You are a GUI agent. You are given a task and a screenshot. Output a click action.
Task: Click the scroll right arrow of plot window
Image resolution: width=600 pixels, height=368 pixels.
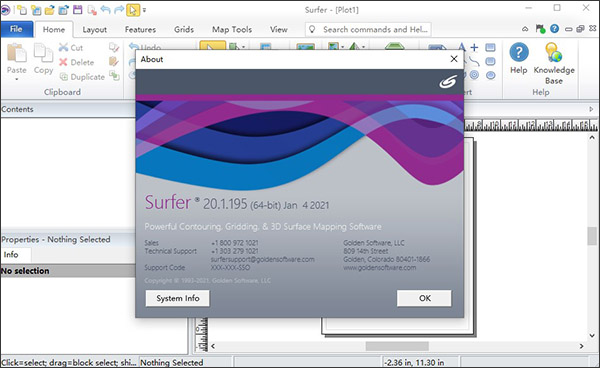click(x=581, y=346)
